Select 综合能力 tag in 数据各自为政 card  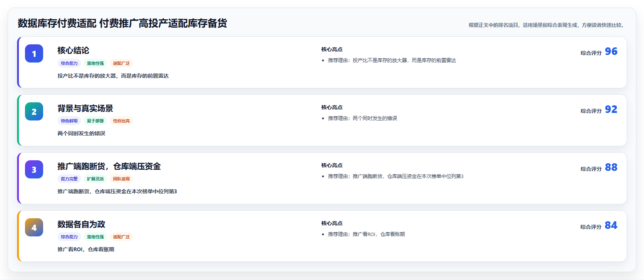(x=69, y=237)
